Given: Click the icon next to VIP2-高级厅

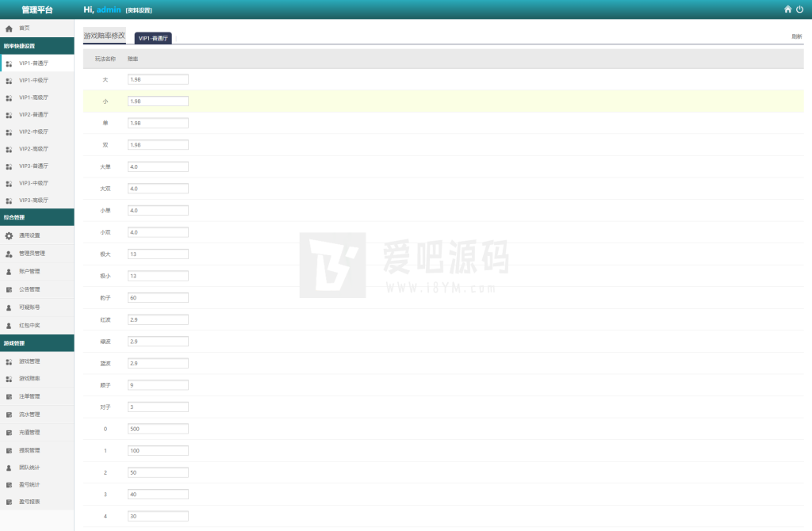Looking at the screenshot, I should point(9,149).
